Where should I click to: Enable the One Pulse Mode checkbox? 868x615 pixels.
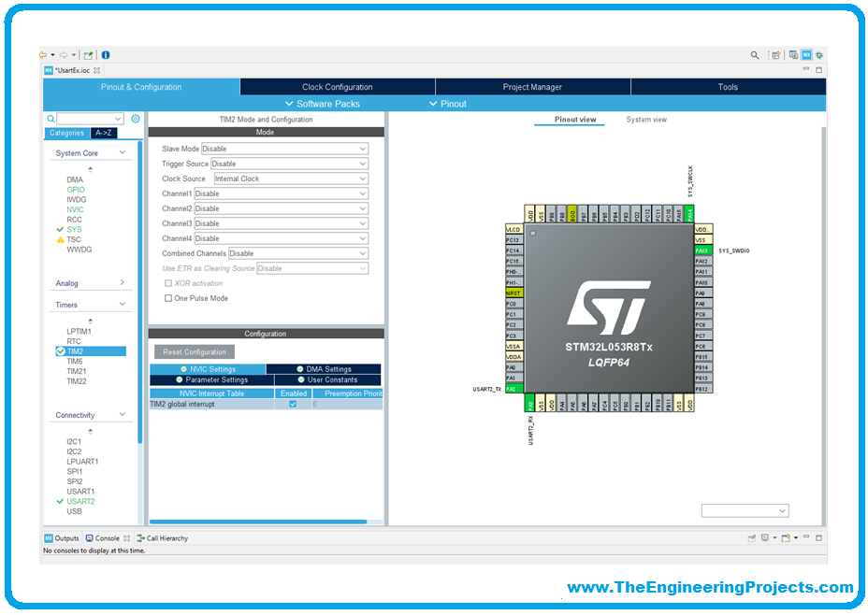pyautogui.click(x=168, y=298)
